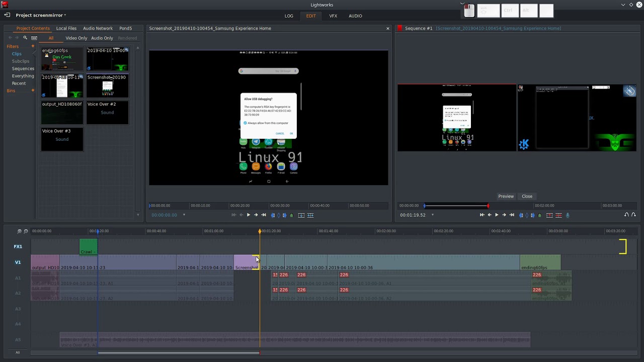Step back one frame in sequence viewer
Screen dimensions: 644x362
coord(489,215)
